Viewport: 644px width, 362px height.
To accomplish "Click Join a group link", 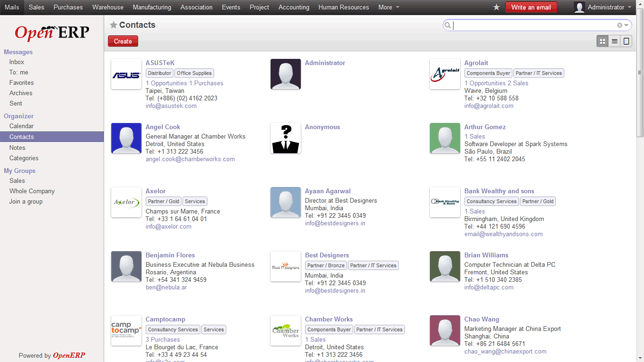I will point(26,202).
